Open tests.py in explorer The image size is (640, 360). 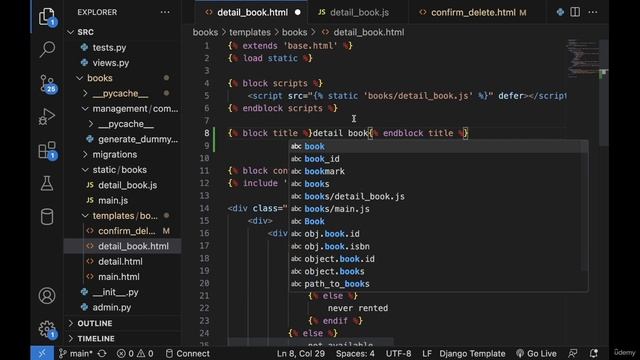[109, 47]
